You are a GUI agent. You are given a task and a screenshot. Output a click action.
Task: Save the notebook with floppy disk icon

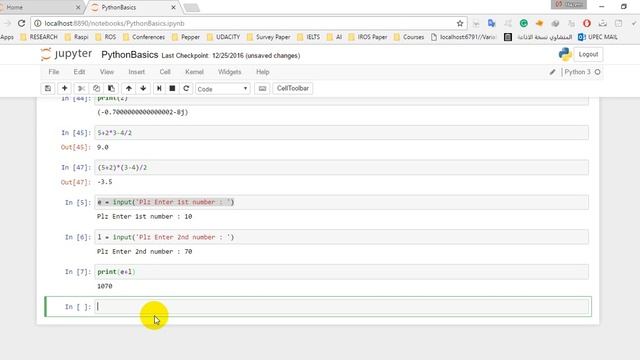tap(48, 88)
